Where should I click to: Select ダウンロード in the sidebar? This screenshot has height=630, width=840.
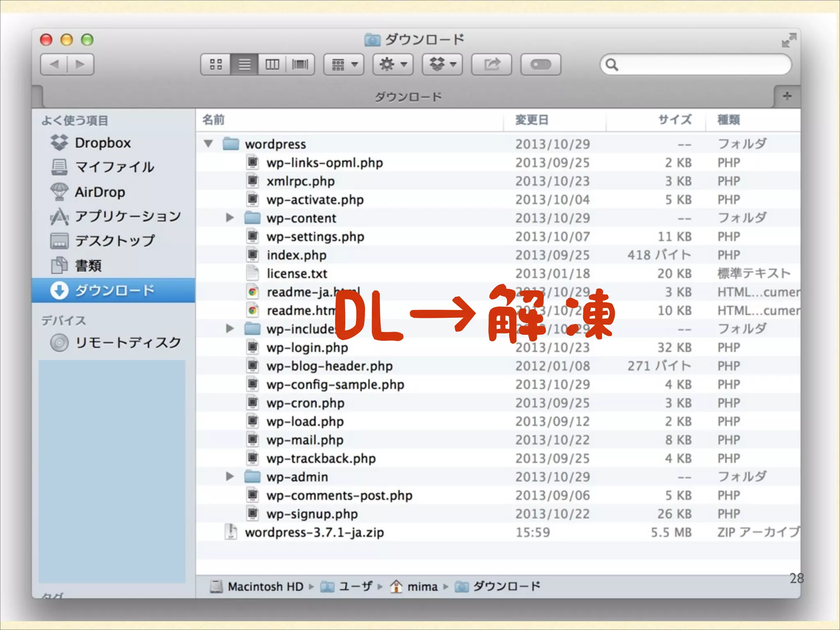(114, 290)
